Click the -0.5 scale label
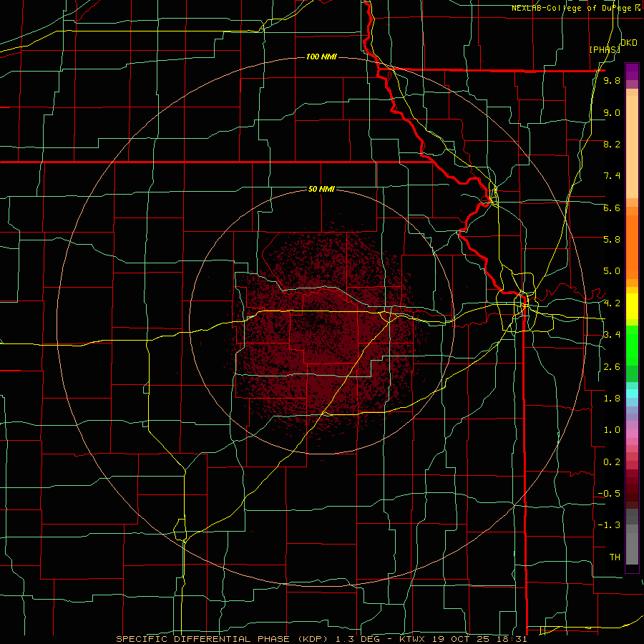The height and width of the screenshot is (644, 644). tap(609, 494)
